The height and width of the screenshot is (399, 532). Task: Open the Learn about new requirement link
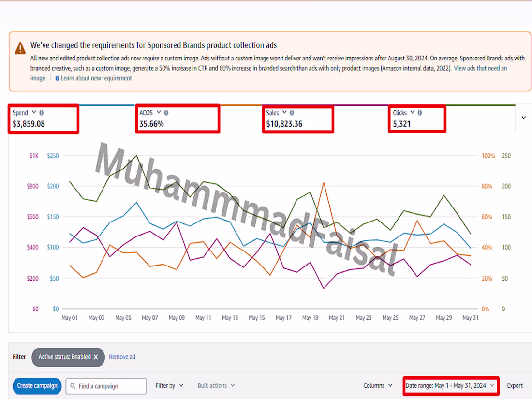point(96,78)
